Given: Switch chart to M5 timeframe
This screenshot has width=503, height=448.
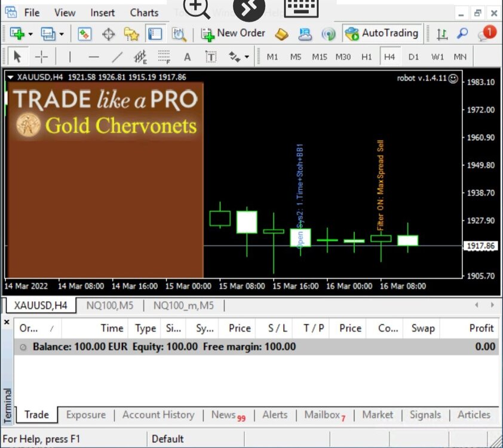Looking at the screenshot, I should 296,57.
